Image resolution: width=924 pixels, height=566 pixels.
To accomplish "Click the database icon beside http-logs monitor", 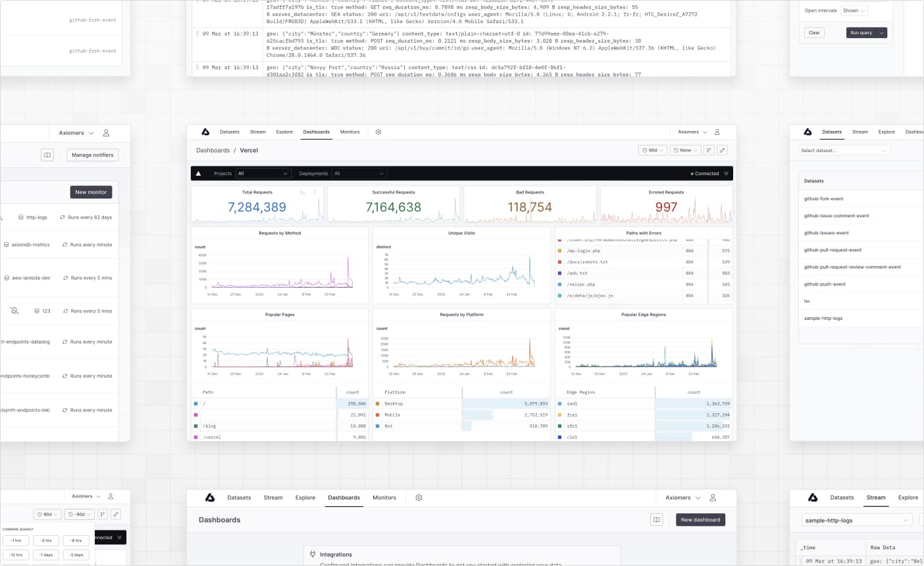I will tap(20, 217).
